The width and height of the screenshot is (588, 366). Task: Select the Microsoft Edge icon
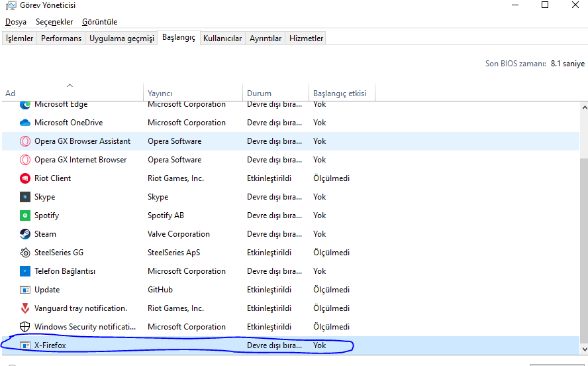click(25, 105)
